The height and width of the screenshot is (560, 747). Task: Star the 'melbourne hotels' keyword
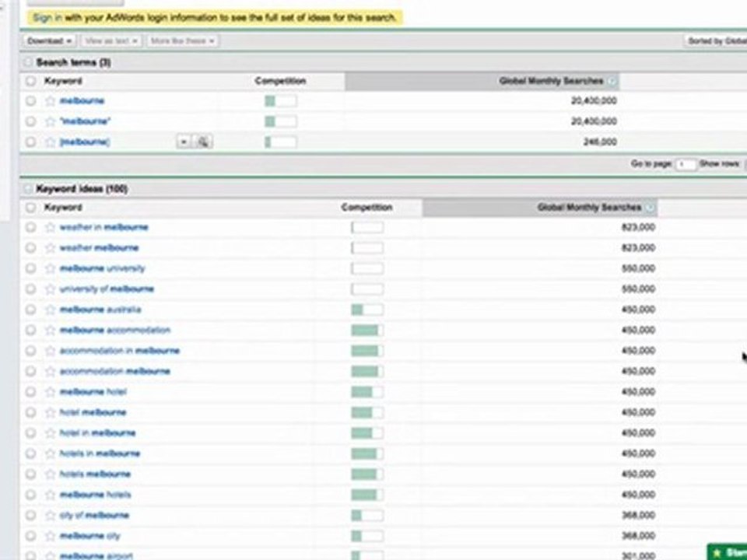(x=50, y=495)
